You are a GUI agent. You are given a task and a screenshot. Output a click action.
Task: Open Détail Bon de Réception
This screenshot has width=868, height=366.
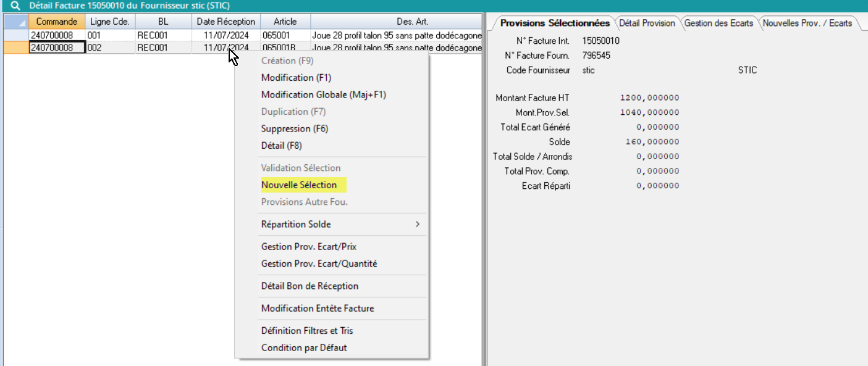[x=310, y=286]
